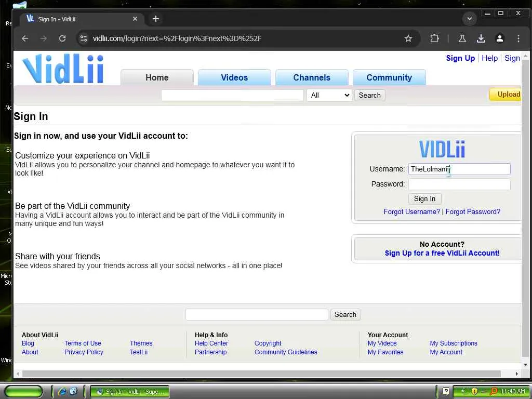Open the Copyright footer link
This screenshot has width=532, height=399.
[x=268, y=343]
